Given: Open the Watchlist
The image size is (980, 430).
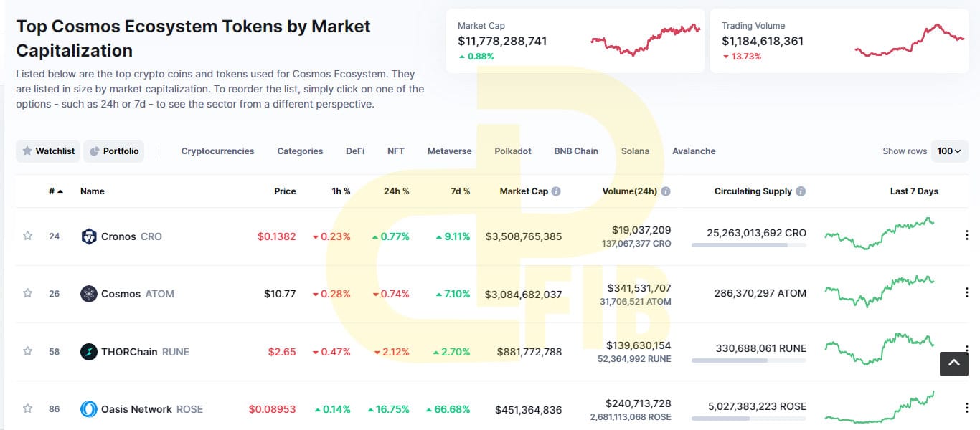Looking at the screenshot, I should [x=48, y=151].
